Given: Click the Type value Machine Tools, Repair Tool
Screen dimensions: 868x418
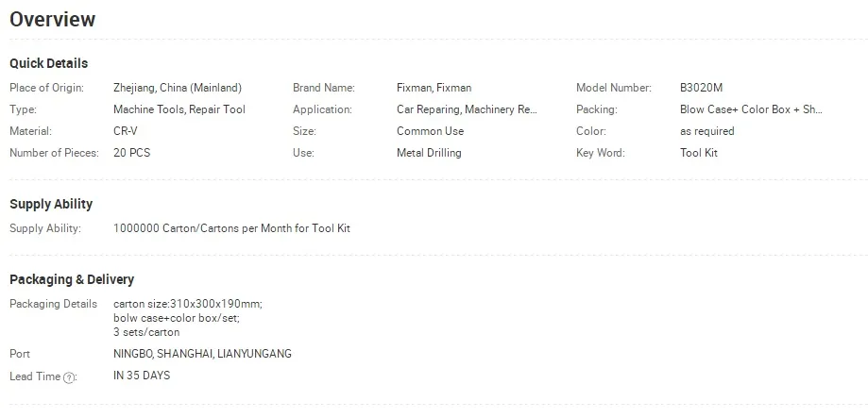Looking at the screenshot, I should click(x=179, y=109).
